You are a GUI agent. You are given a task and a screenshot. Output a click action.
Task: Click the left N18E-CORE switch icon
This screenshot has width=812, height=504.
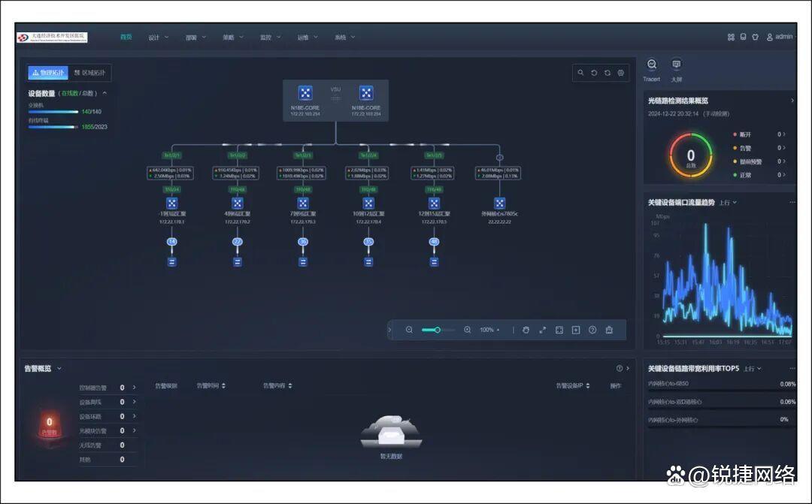tap(305, 92)
